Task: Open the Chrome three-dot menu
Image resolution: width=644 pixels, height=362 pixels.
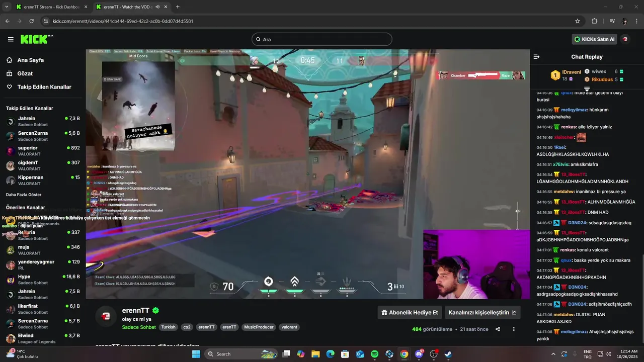Action: click(636, 21)
